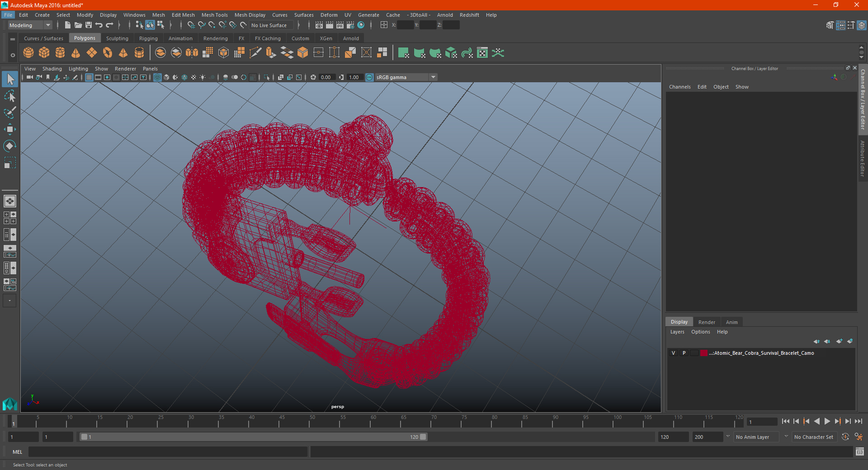Click the Multi-Cut knife shelf icon

255,53
